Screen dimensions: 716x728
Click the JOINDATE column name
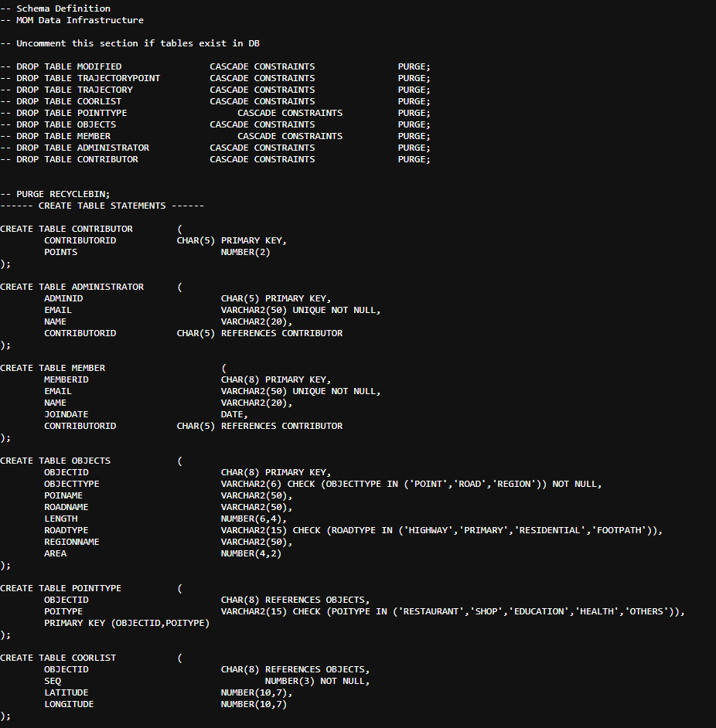click(66, 414)
